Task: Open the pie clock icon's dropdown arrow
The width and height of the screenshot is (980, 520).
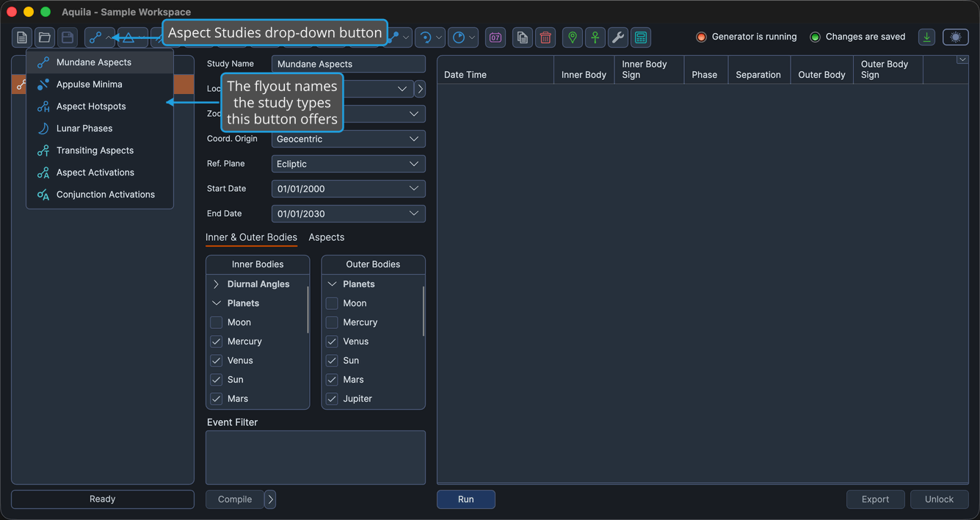Action: (x=473, y=37)
